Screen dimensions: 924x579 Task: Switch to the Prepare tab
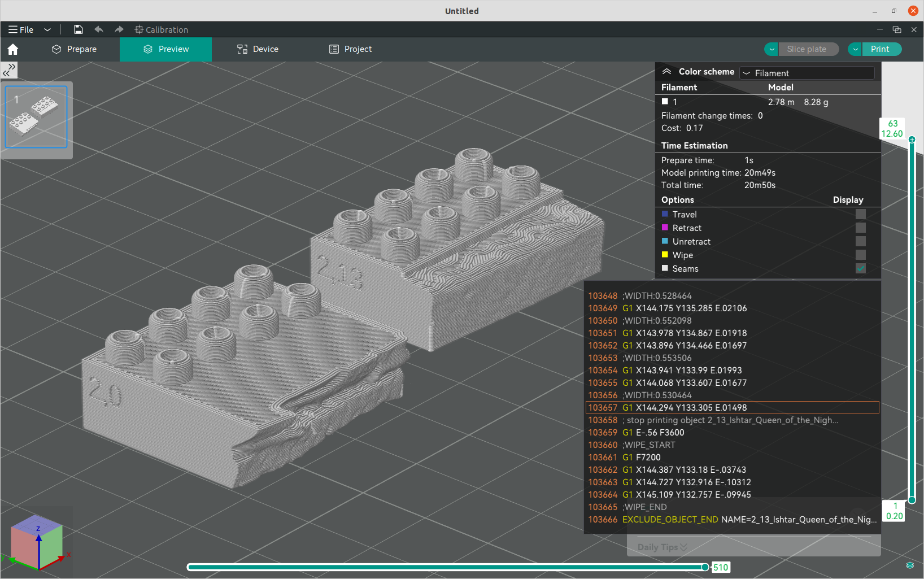[x=74, y=49]
